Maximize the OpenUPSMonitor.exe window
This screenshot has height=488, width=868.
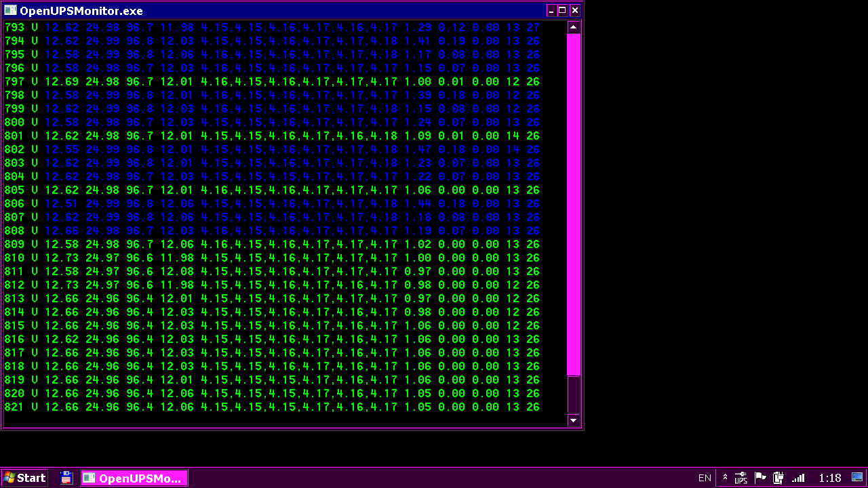pos(563,10)
